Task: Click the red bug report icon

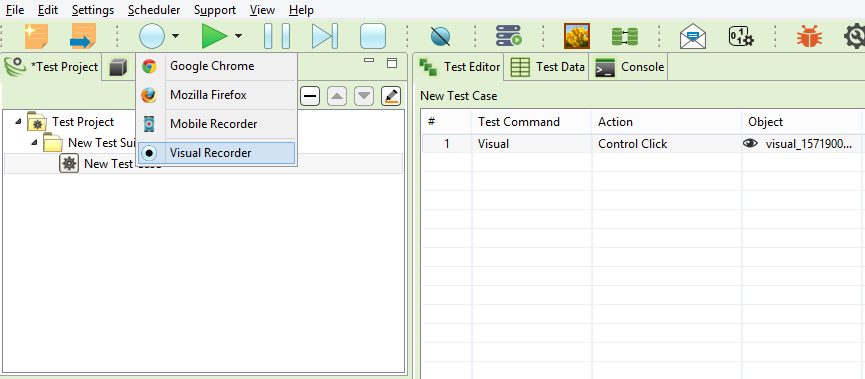Action: click(809, 37)
